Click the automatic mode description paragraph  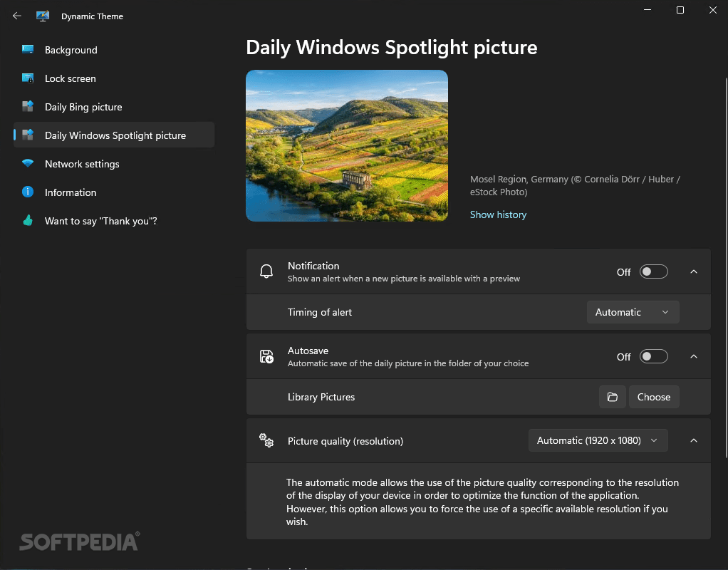coord(482,502)
